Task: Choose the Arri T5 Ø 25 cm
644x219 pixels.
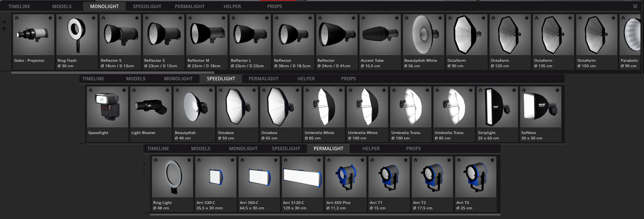Action: (x=476, y=184)
